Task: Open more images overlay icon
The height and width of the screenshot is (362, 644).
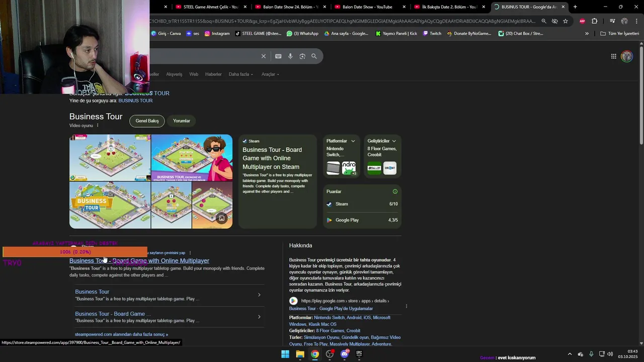Action: (x=221, y=218)
